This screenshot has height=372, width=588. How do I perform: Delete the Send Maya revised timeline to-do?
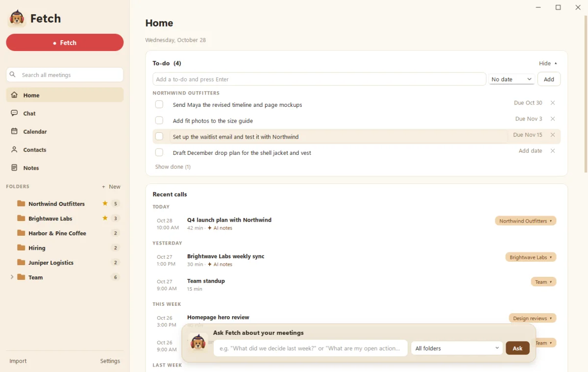(553, 103)
